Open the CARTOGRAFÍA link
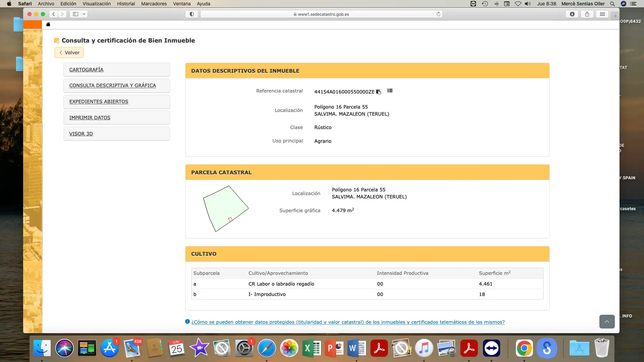The image size is (644, 362). pyautogui.click(x=86, y=70)
